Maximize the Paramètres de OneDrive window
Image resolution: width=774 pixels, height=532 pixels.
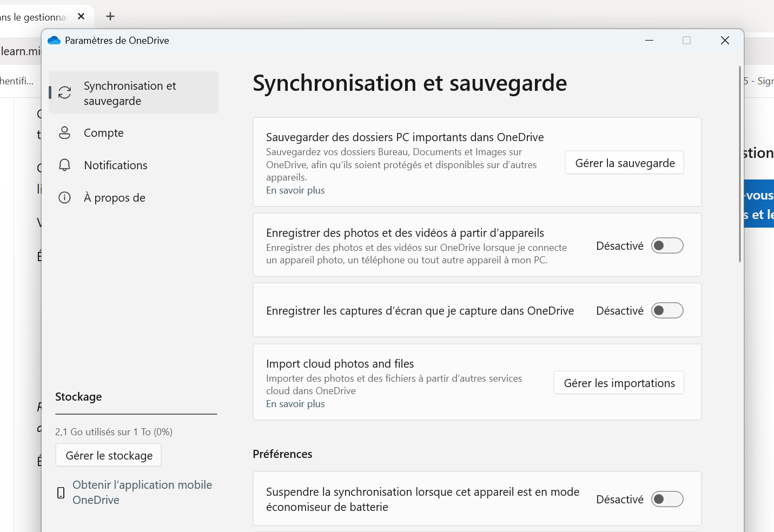687,41
